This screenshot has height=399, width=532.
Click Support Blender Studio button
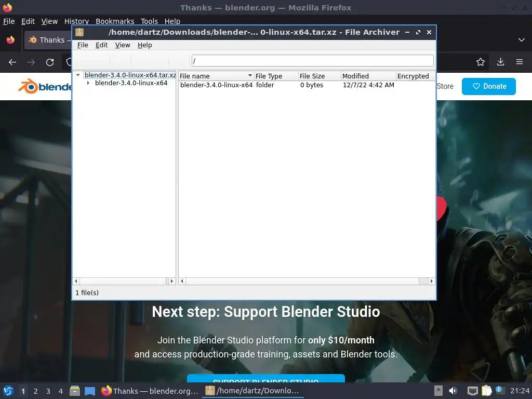[265, 378]
